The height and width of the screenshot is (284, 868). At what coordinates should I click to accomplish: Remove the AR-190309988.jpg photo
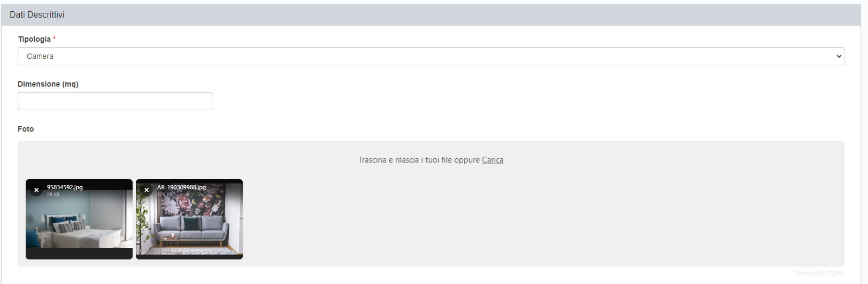(x=147, y=190)
